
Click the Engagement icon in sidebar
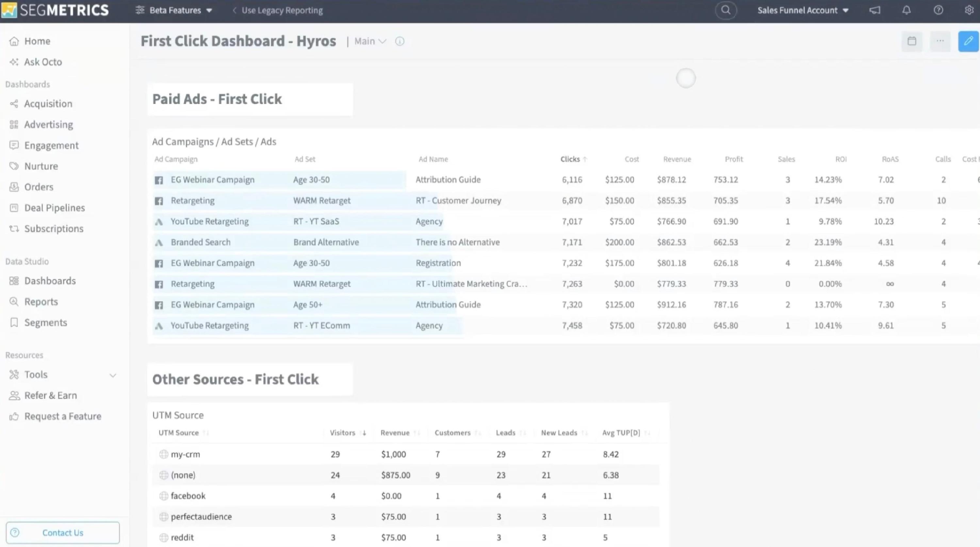click(x=14, y=145)
